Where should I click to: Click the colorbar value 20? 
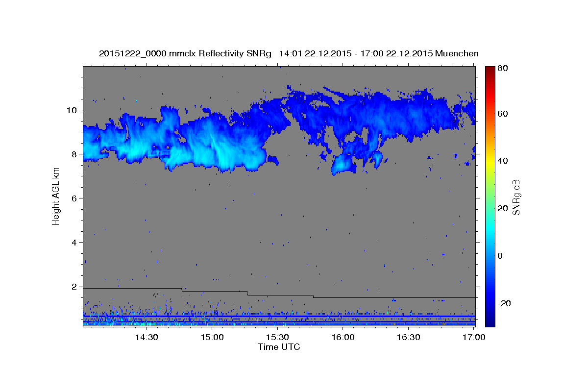[502, 208]
